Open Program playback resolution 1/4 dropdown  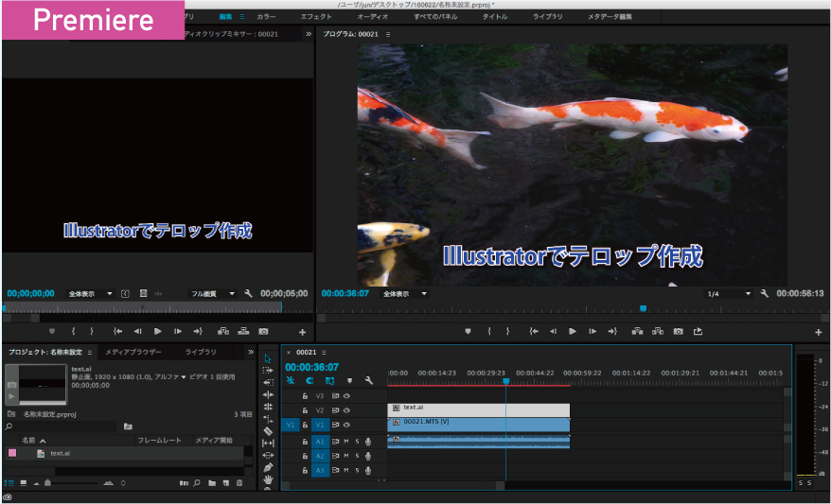coord(729,294)
